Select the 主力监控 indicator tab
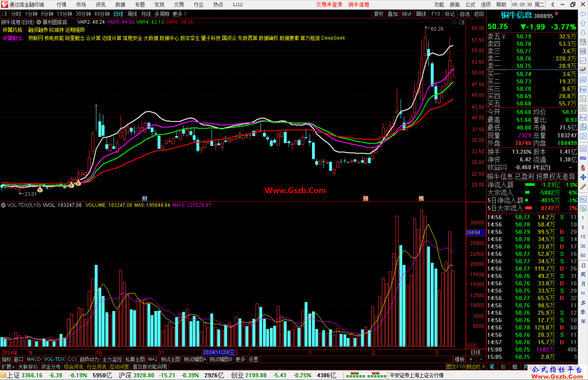 112,359
